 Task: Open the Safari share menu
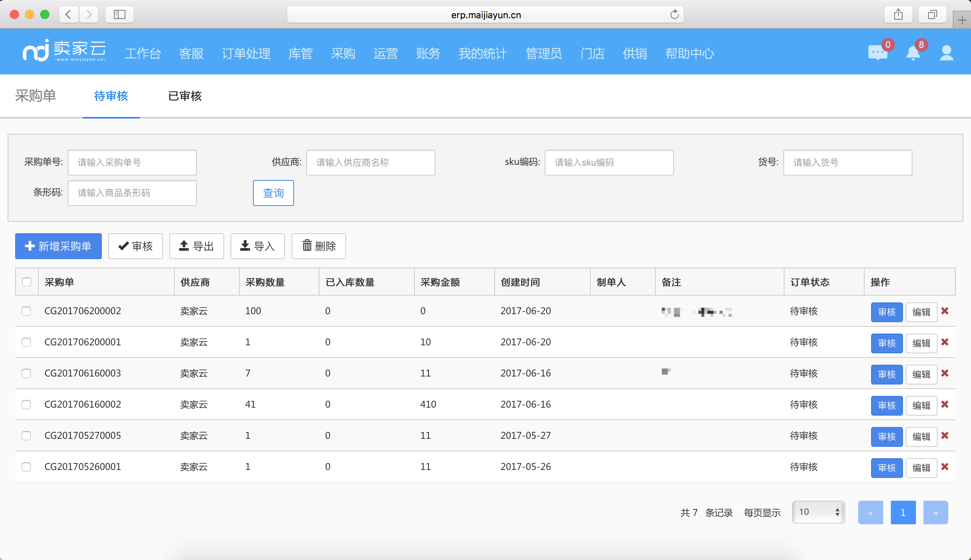click(x=898, y=14)
